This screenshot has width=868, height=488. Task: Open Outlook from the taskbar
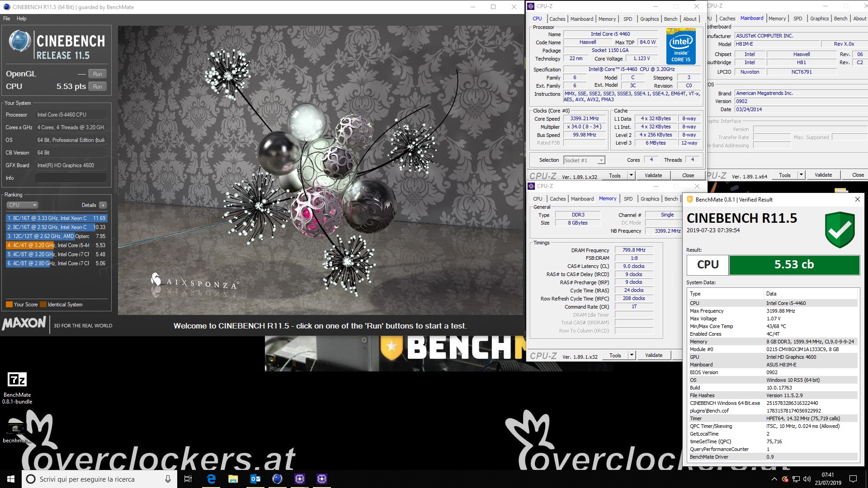pos(255,479)
